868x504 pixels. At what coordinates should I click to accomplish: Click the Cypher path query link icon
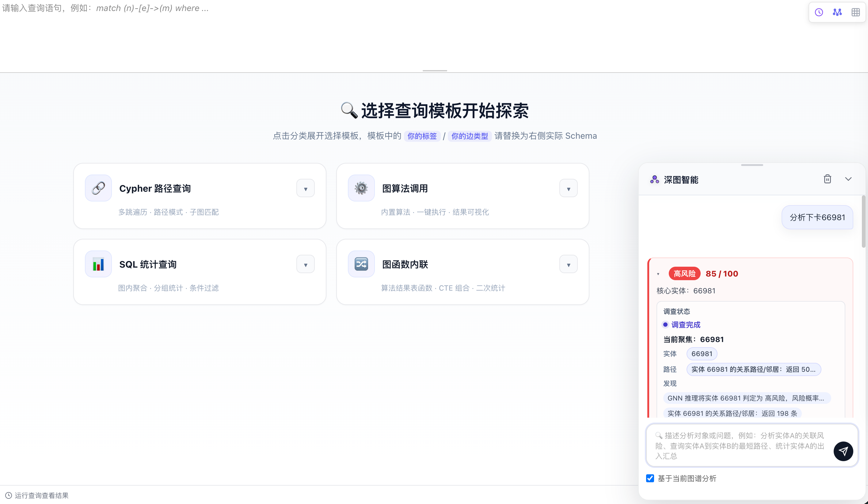tap(98, 188)
